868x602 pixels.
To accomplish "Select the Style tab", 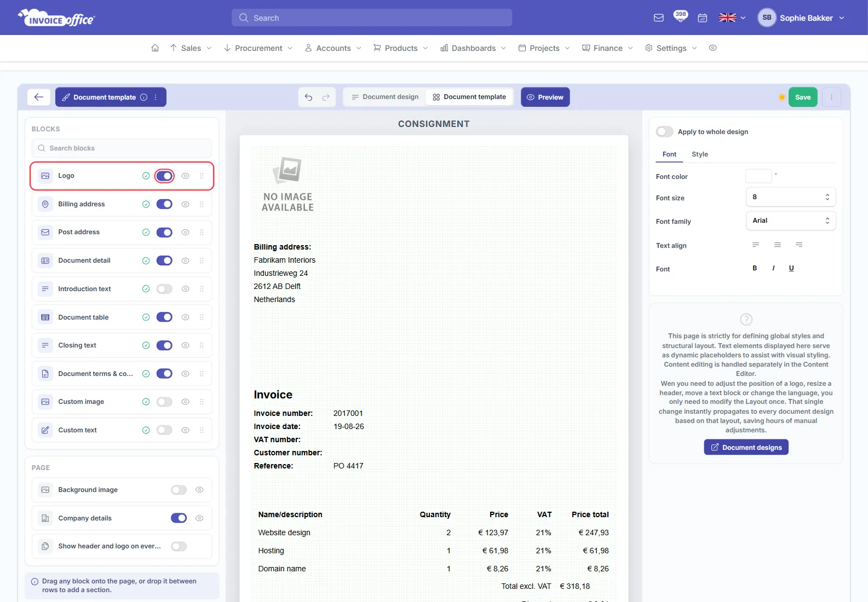I will point(700,154).
